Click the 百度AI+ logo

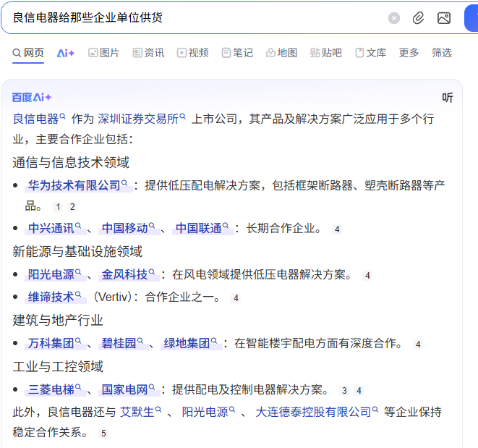pyautogui.click(x=32, y=98)
